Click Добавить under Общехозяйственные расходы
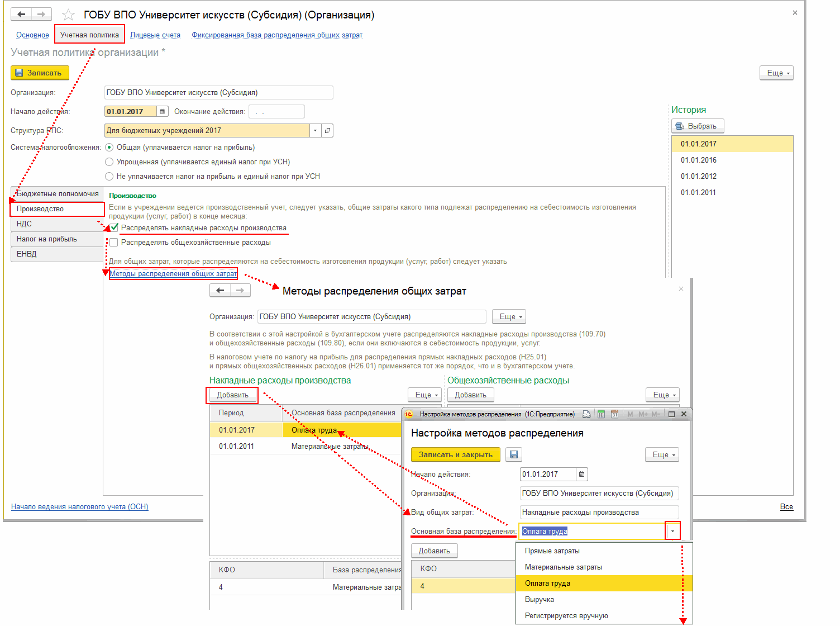The height and width of the screenshot is (626, 840). (471, 395)
